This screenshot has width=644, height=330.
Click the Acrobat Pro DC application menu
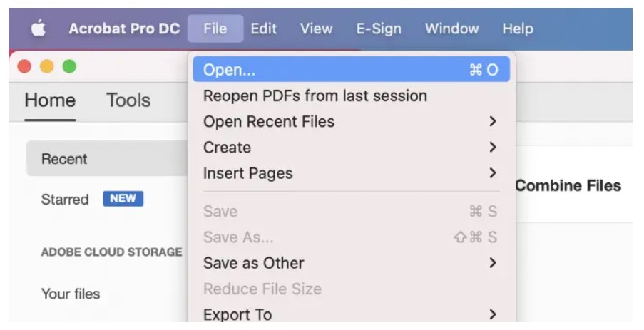coord(124,29)
